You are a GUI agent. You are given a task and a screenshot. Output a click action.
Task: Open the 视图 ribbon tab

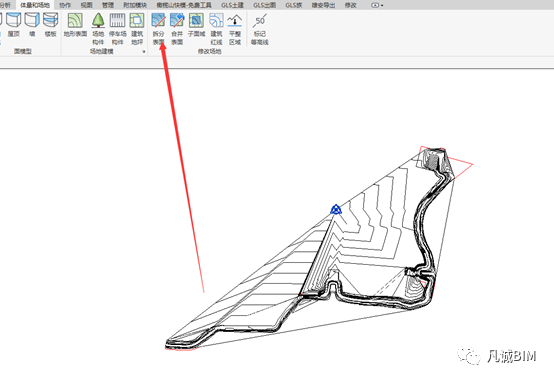click(86, 5)
